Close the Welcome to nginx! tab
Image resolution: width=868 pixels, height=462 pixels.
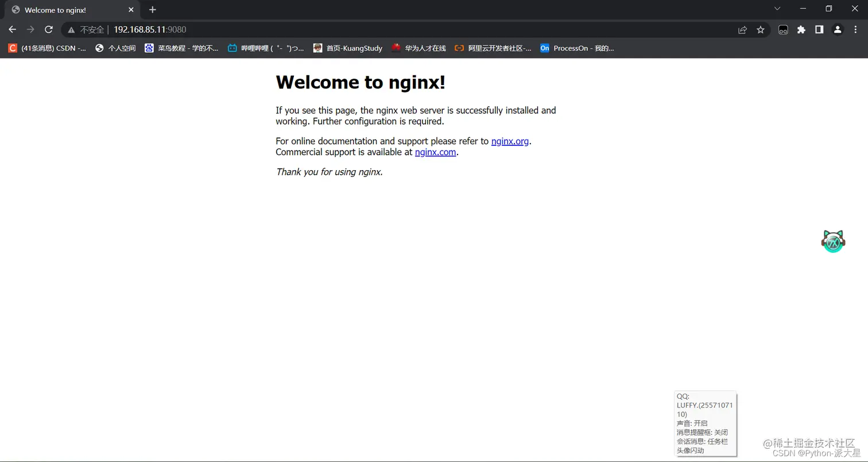pos(131,10)
